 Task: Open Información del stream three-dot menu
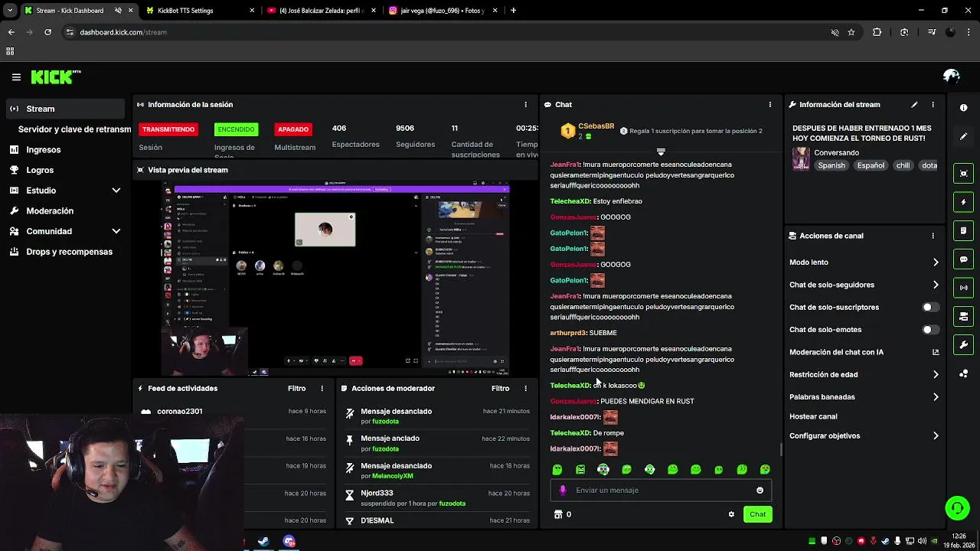933,105
